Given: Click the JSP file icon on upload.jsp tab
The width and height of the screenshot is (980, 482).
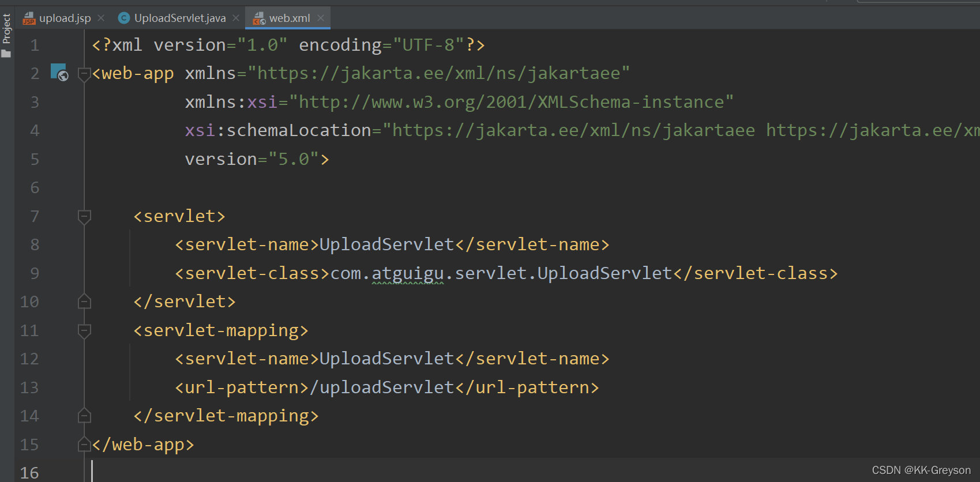Looking at the screenshot, I should [29, 18].
